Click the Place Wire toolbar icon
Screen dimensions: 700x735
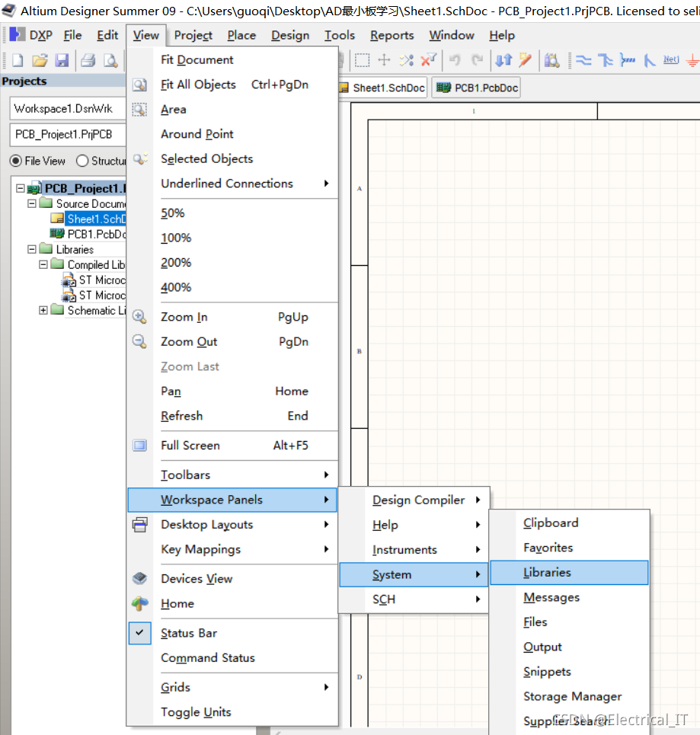583,60
